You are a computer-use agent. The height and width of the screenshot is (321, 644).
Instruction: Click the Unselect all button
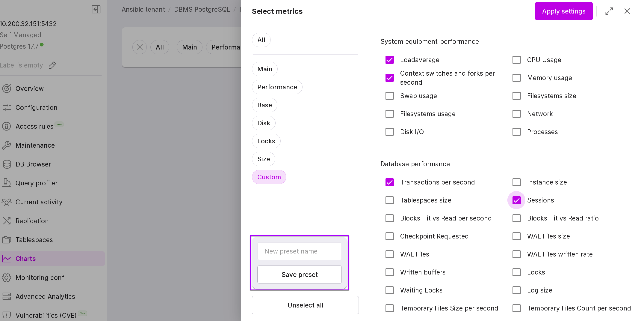click(x=305, y=305)
